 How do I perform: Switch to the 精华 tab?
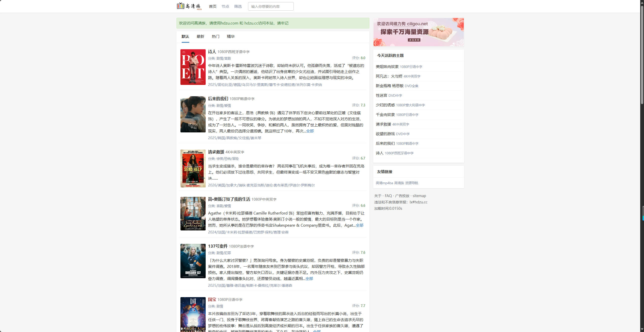coord(230,37)
